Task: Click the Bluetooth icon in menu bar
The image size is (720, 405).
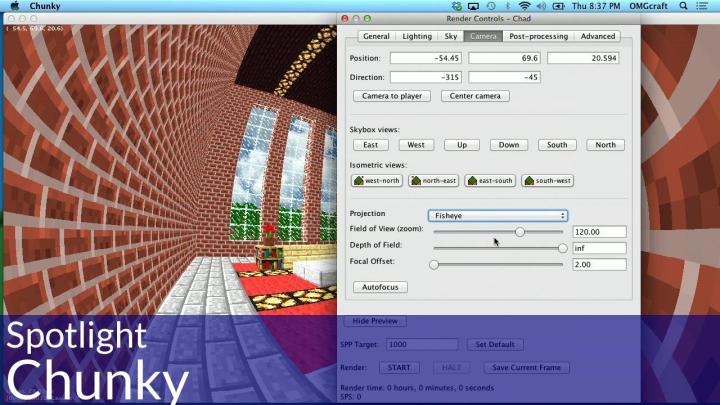Action: click(507, 6)
